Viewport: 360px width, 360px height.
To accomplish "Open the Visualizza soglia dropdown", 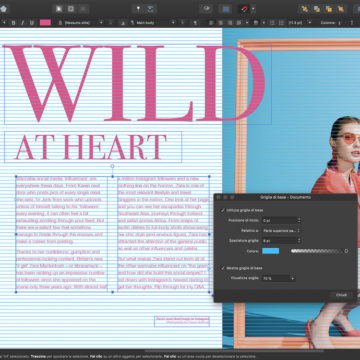I will coord(279,278).
